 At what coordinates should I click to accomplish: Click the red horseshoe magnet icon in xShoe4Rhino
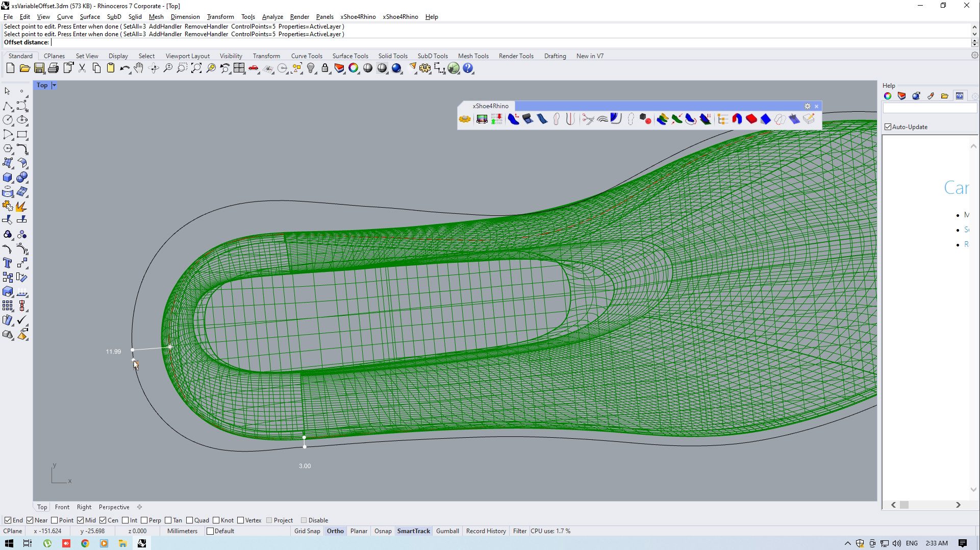point(737,119)
